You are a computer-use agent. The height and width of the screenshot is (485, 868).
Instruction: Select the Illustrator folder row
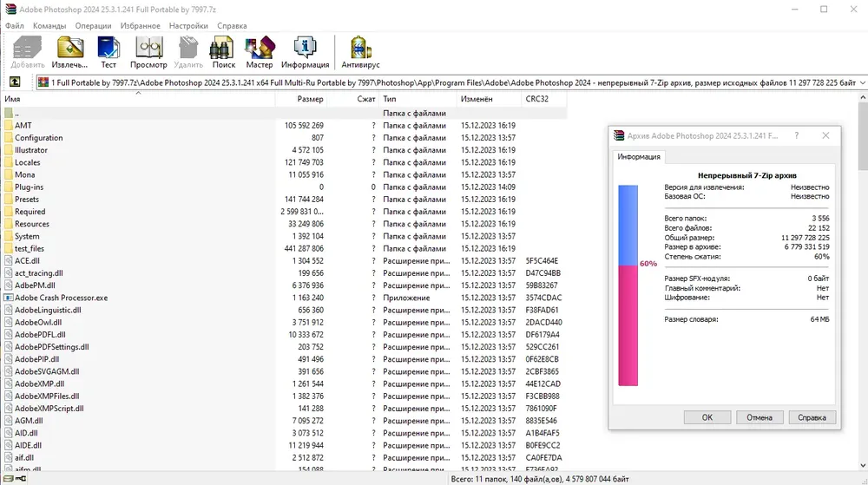(x=285, y=150)
